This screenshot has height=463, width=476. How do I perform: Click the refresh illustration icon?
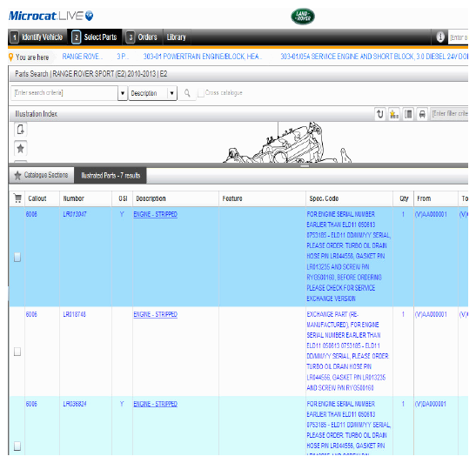click(379, 114)
